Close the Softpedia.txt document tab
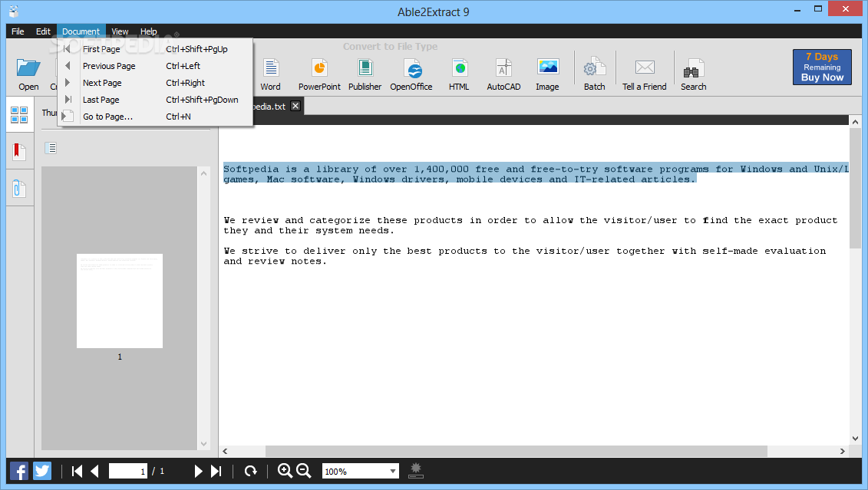This screenshot has width=868, height=490. 295,106
